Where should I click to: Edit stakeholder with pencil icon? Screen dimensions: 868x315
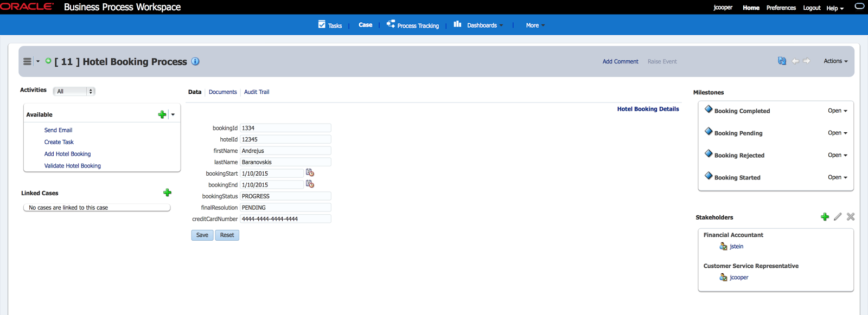[x=838, y=216]
